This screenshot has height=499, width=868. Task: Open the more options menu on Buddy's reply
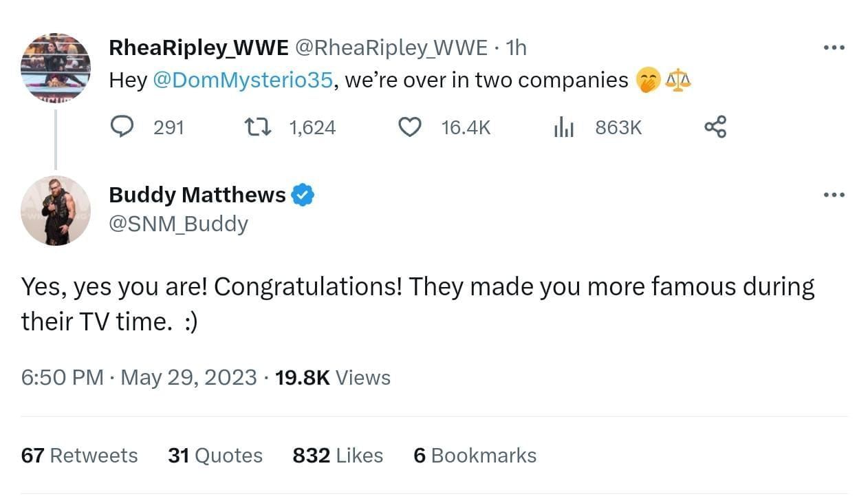coord(834,195)
